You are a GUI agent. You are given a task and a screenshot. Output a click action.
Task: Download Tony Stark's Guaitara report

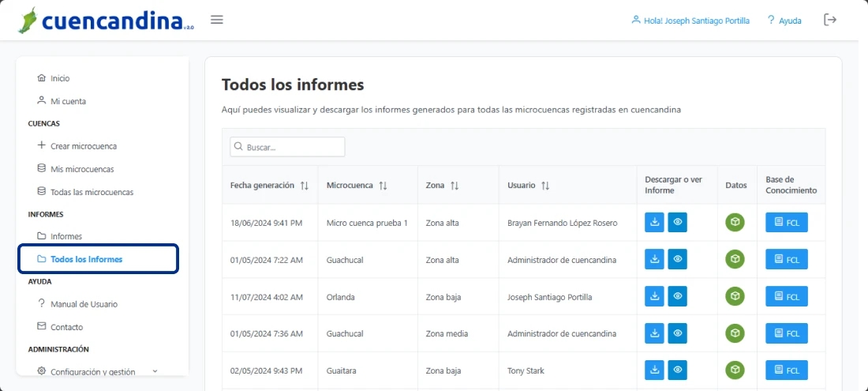tap(654, 370)
